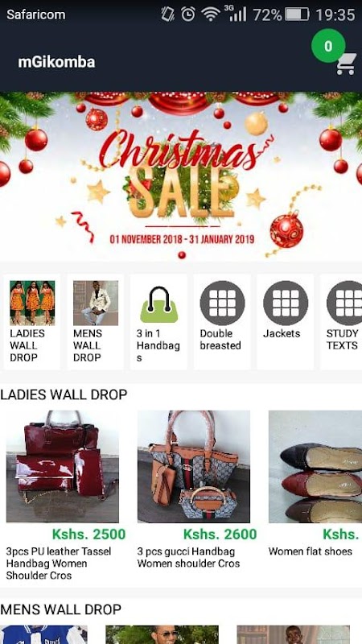Open the STUDY TEXTS category grid icon
This screenshot has height=644, width=362.
pyautogui.click(x=344, y=303)
